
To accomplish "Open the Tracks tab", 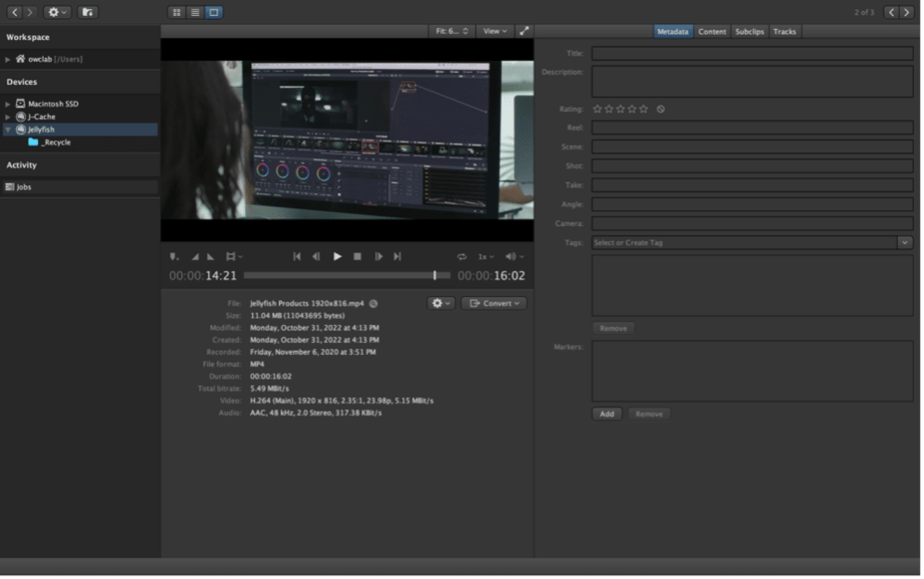I will tap(784, 31).
